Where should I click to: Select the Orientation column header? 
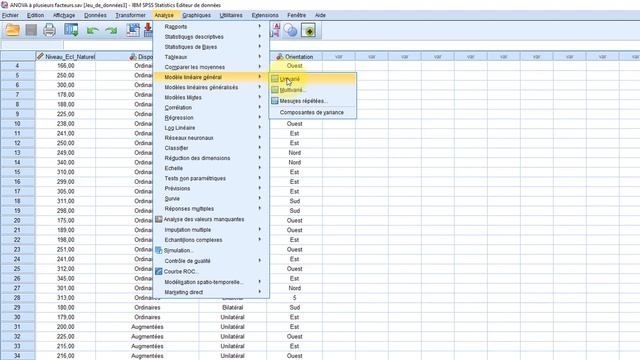[295, 57]
